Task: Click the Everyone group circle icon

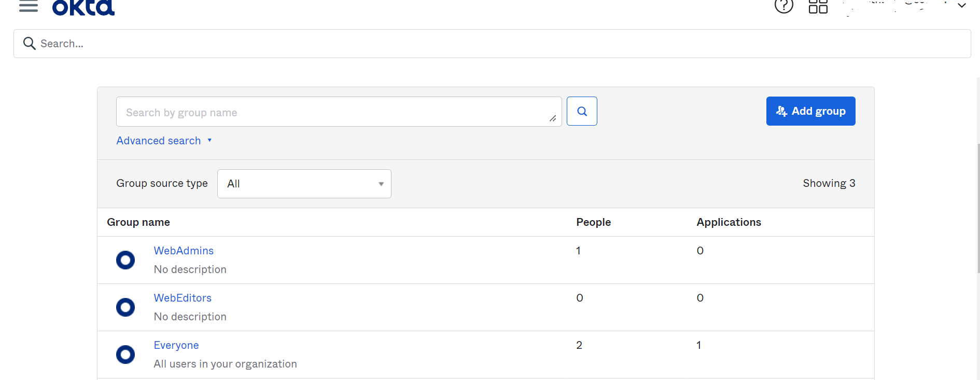Action: (125, 355)
